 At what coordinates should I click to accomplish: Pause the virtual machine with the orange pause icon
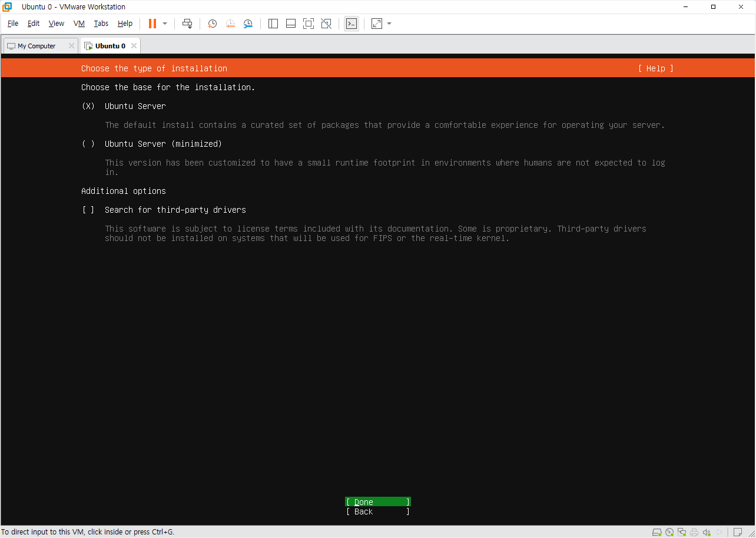pyautogui.click(x=152, y=24)
